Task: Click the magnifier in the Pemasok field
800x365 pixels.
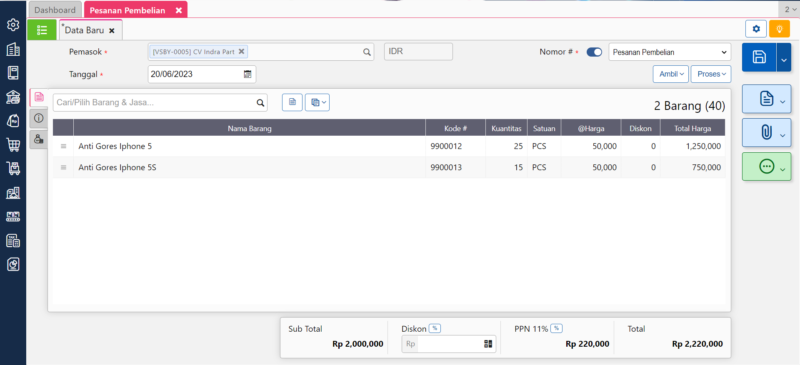Action: (x=366, y=52)
